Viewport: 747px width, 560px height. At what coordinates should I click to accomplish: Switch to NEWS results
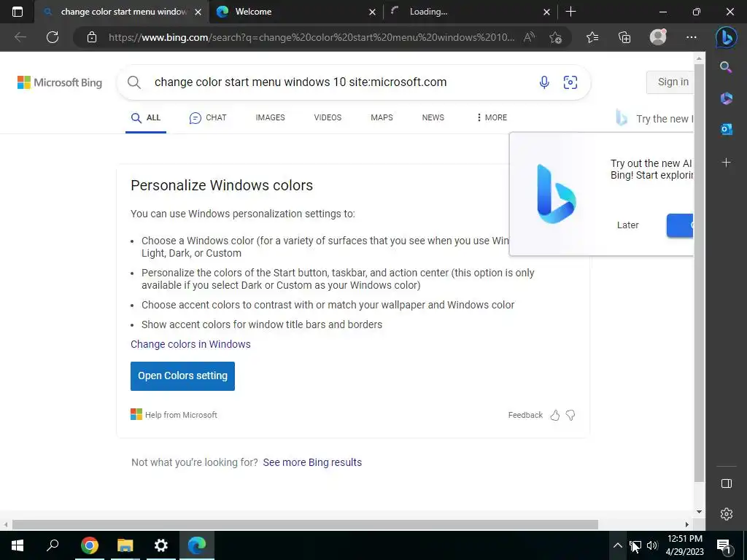433,117
